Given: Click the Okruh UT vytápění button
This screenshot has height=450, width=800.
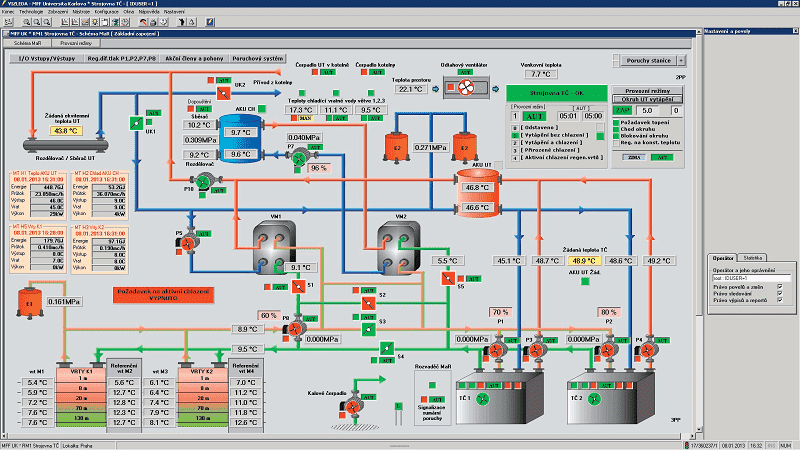Looking at the screenshot, I should click(x=647, y=99).
